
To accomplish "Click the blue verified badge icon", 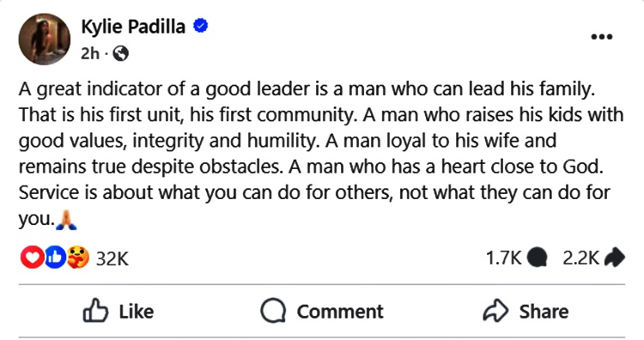I will coord(200,26).
